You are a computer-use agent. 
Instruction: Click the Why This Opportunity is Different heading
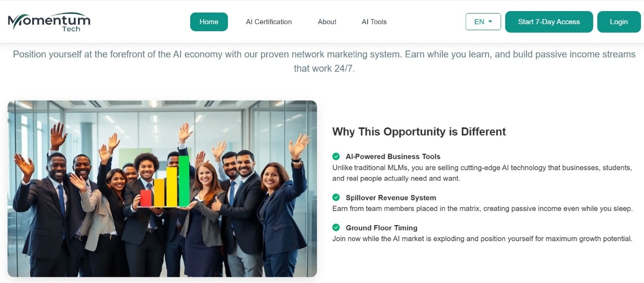pyautogui.click(x=419, y=132)
